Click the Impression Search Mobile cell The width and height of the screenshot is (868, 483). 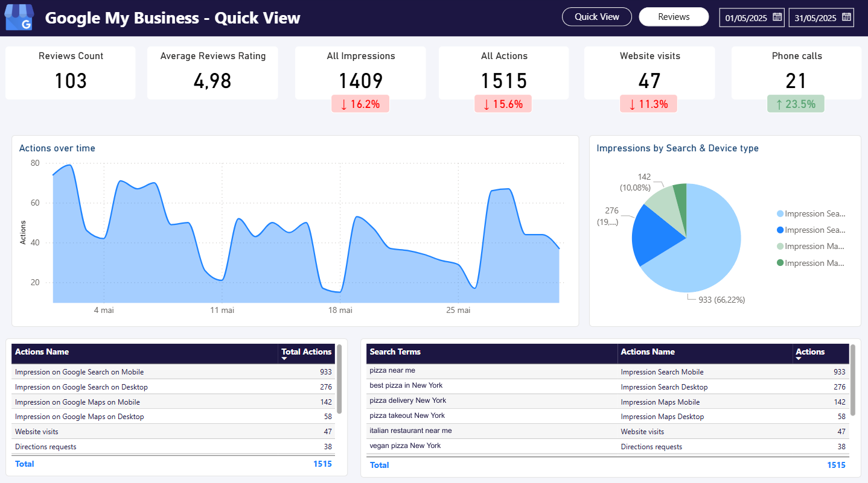point(662,372)
